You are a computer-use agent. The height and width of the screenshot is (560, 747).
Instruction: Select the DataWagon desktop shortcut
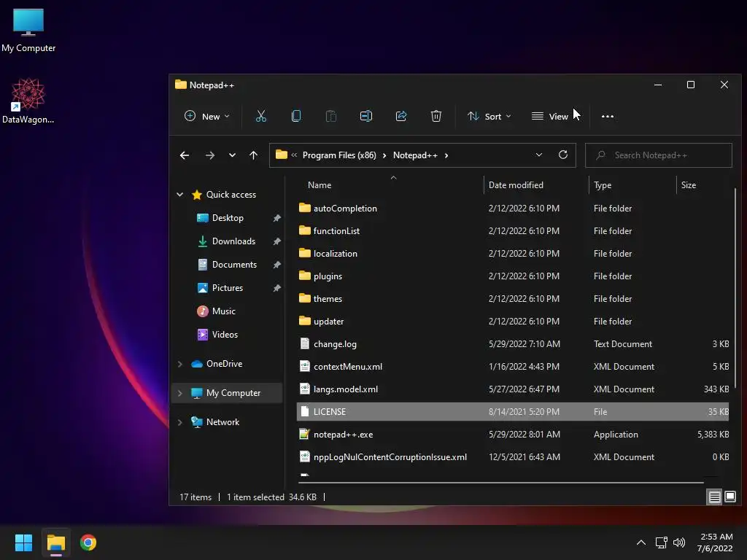[x=28, y=101]
